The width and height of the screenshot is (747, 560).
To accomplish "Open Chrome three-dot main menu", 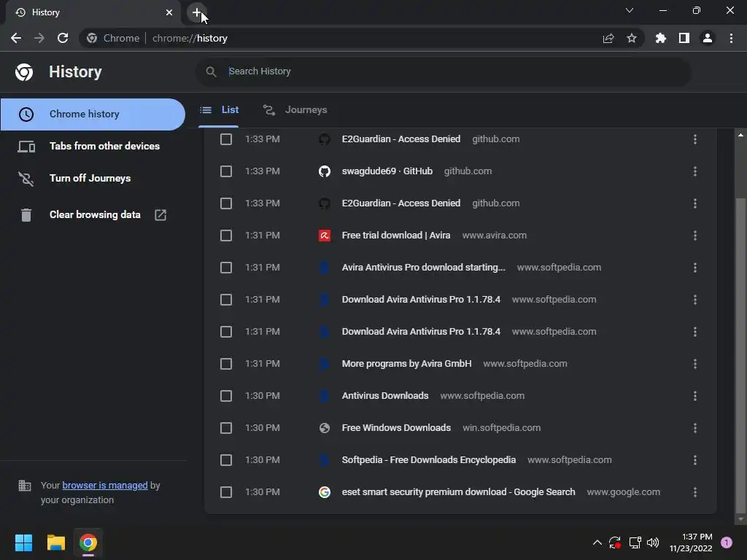I will (731, 38).
